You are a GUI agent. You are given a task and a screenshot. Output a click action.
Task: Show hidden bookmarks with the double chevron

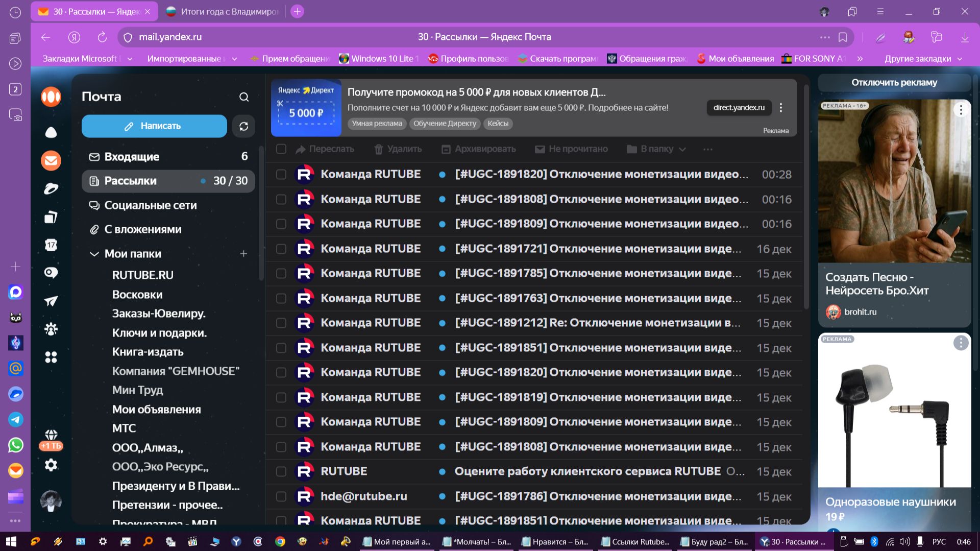(x=860, y=59)
